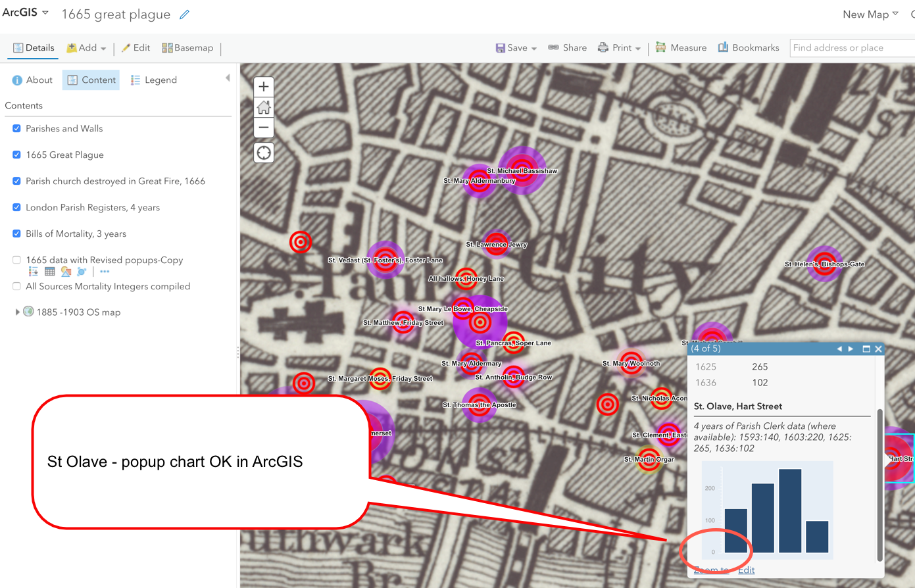
Task: Click the Find address or place field
Action: click(852, 47)
